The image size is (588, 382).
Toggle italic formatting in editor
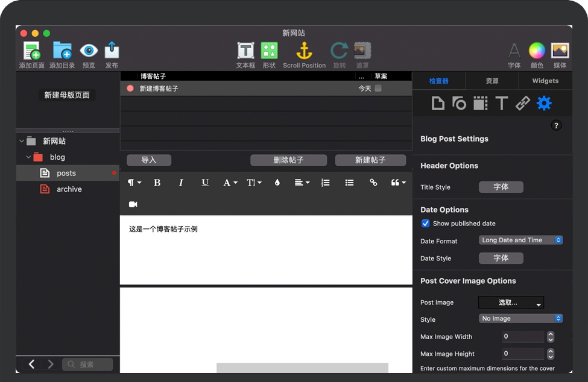pos(181,183)
